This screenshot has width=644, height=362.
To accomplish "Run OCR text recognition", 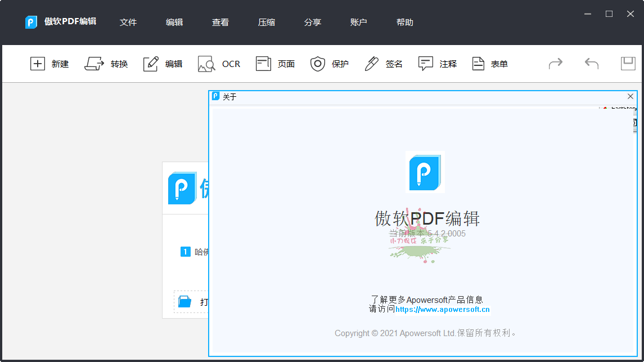I will pos(219,64).
